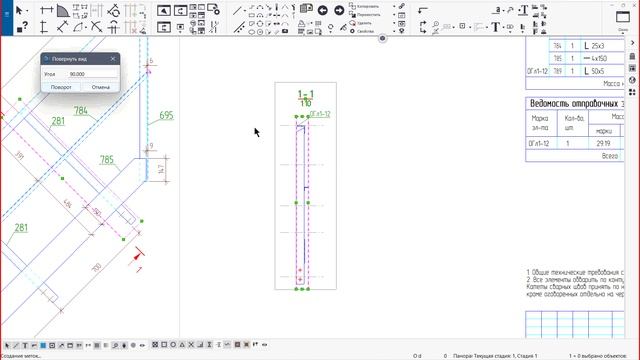Open the side pane layers panel icon
This screenshot has width=640, height=360.
pyautogui.click(x=632, y=68)
